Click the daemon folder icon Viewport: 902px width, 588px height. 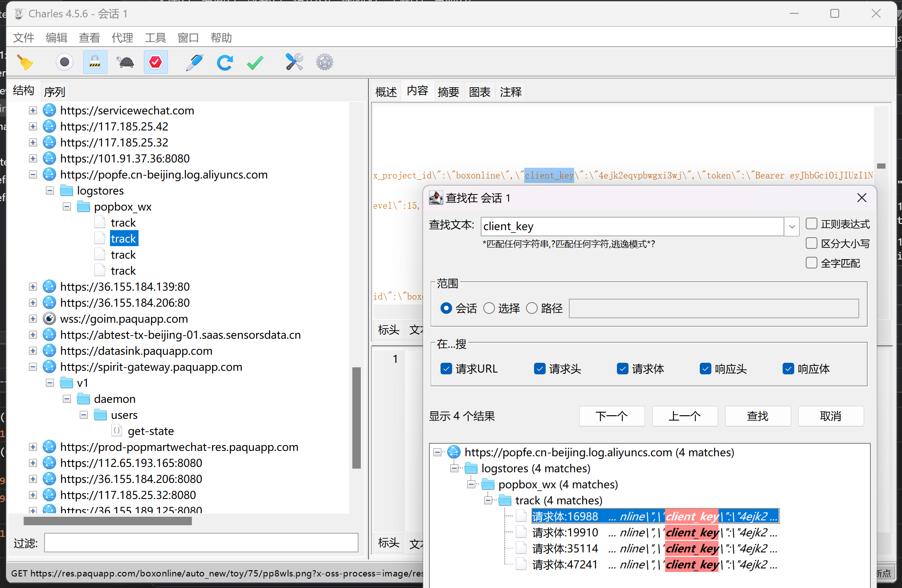(83, 399)
